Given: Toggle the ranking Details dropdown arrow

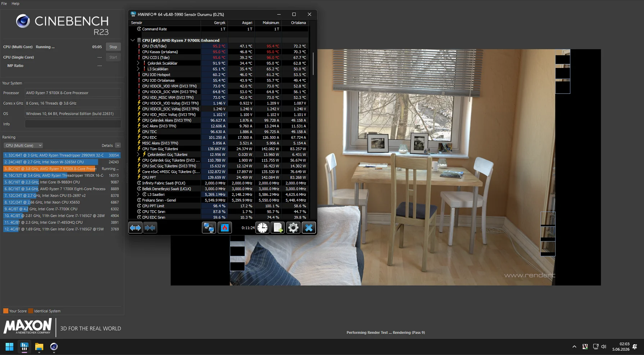Looking at the screenshot, I should (x=118, y=146).
